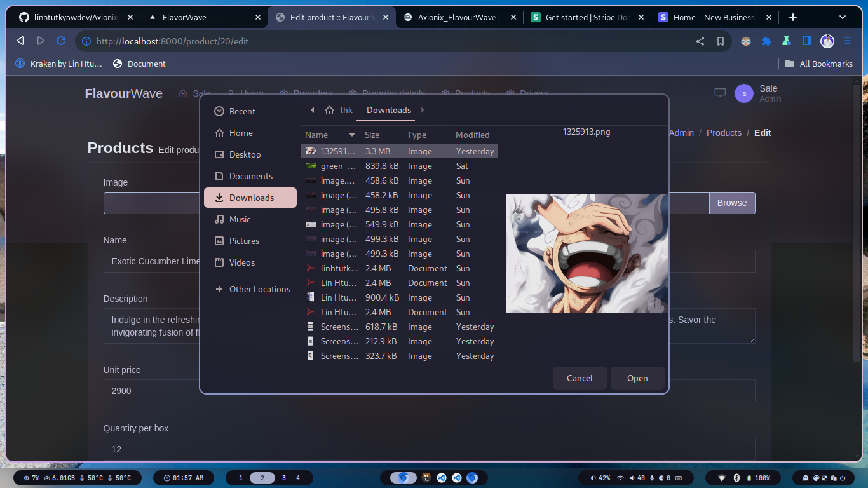The height and width of the screenshot is (488, 868).
Task: Click the Products breadcrumb link
Action: pyautogui.click(x=724, y=133)
